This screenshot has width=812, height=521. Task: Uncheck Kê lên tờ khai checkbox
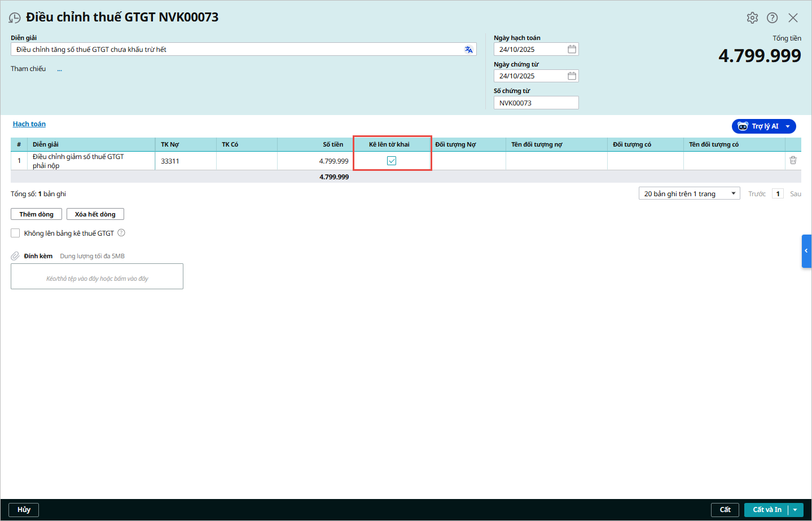[x=392, y=161]
